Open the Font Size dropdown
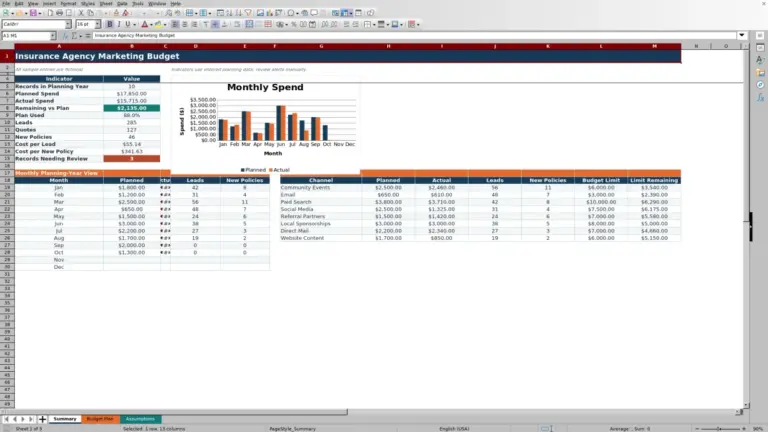Viewport: 768px width, 432px height. tap(97, 24)
